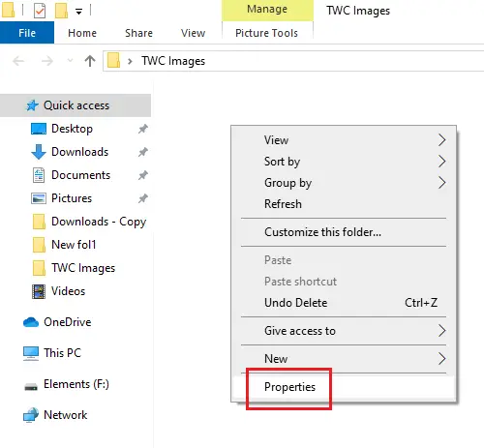Click the Back arrow navigation icon
484x448 pixels.
click(18, 61)
